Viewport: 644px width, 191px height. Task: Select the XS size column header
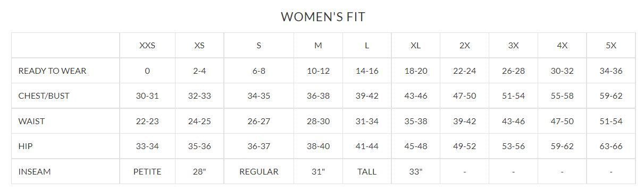[x=199, y=46]
